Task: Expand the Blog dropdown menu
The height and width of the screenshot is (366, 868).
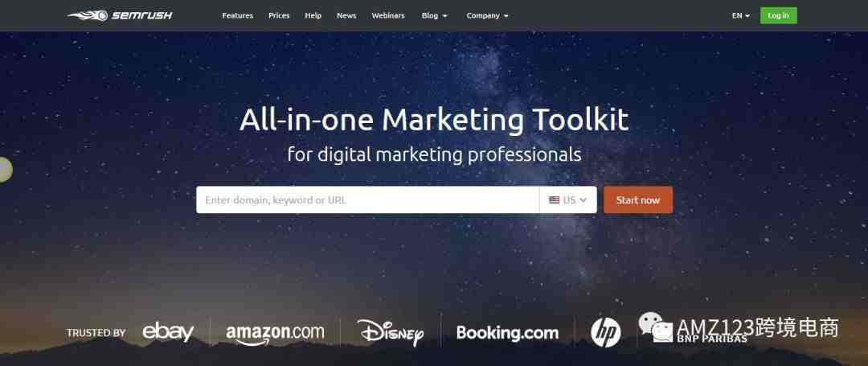Action: click(434, 15)
